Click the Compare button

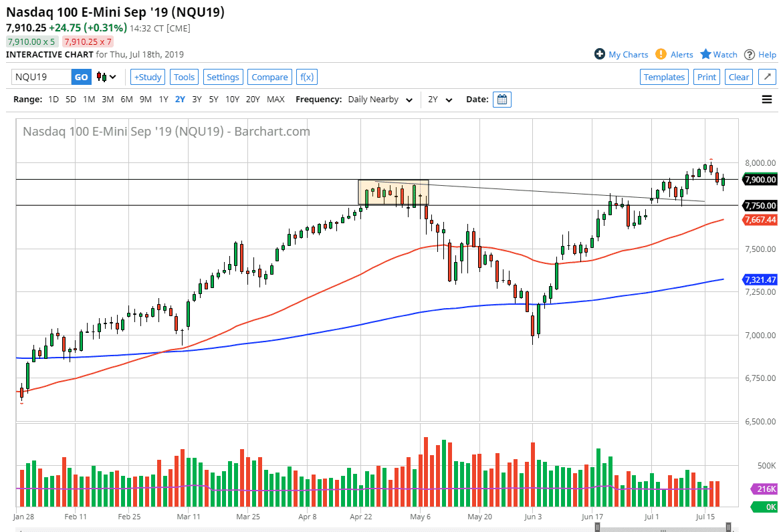(269, 77)
